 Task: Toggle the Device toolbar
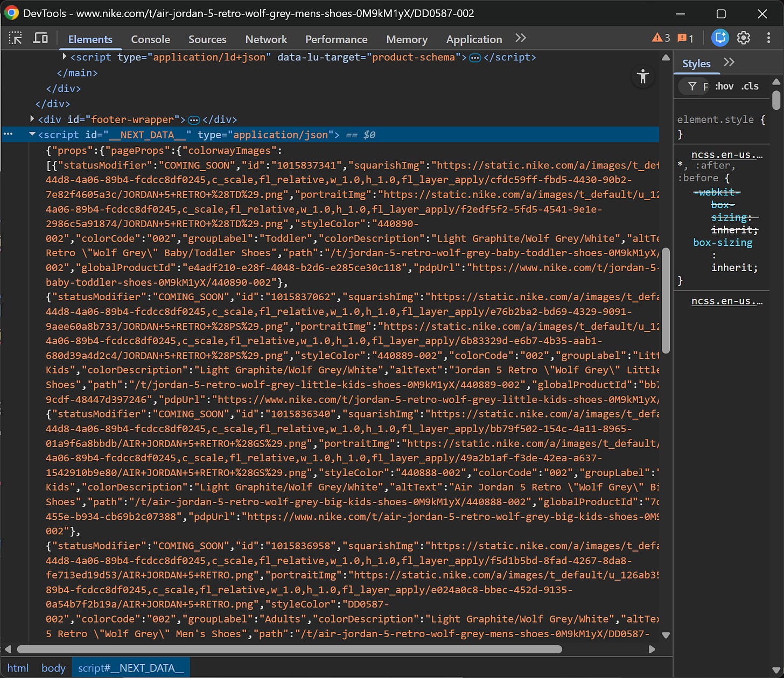point(41,38)
